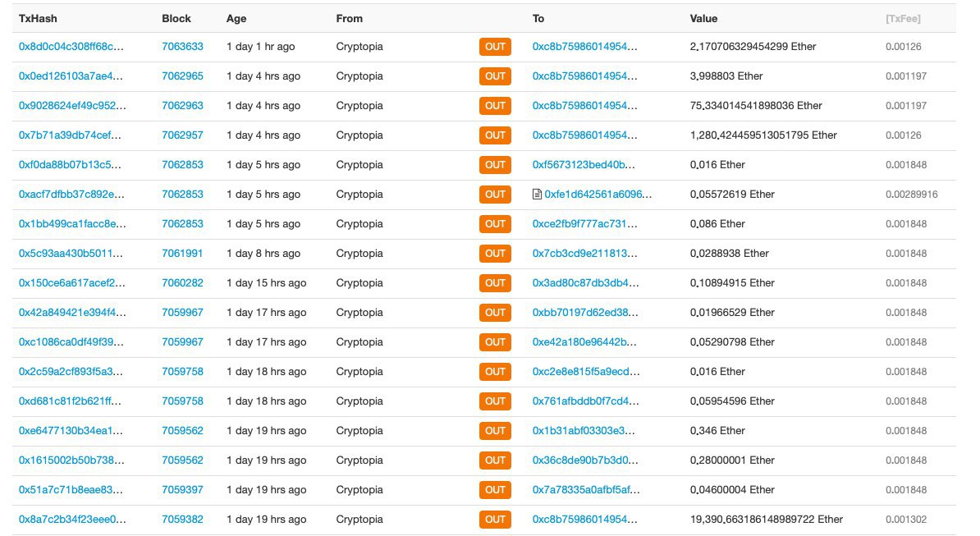
Task: View transaction 0x2c59a2cf893f5a3
Action: (x=71, y=372)
